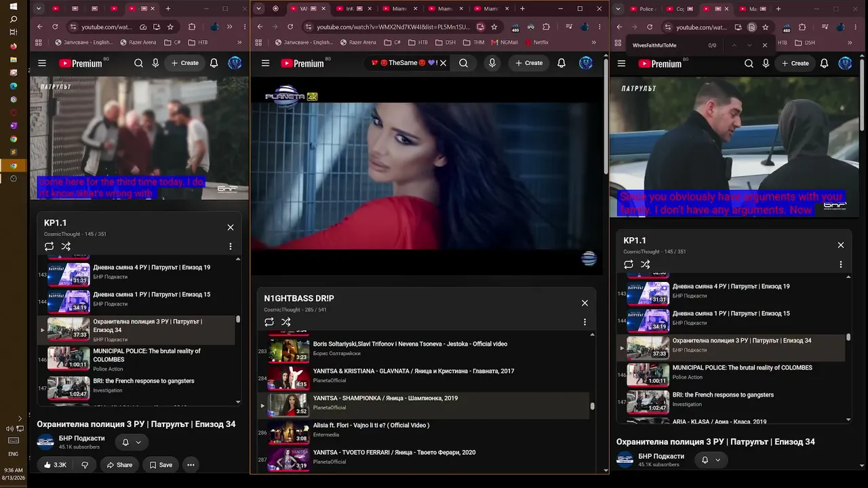Viewport: 868px width, 488px height.
Task: Open KP1.1 playlist options menu in right window
Action: tap(841, 264)
